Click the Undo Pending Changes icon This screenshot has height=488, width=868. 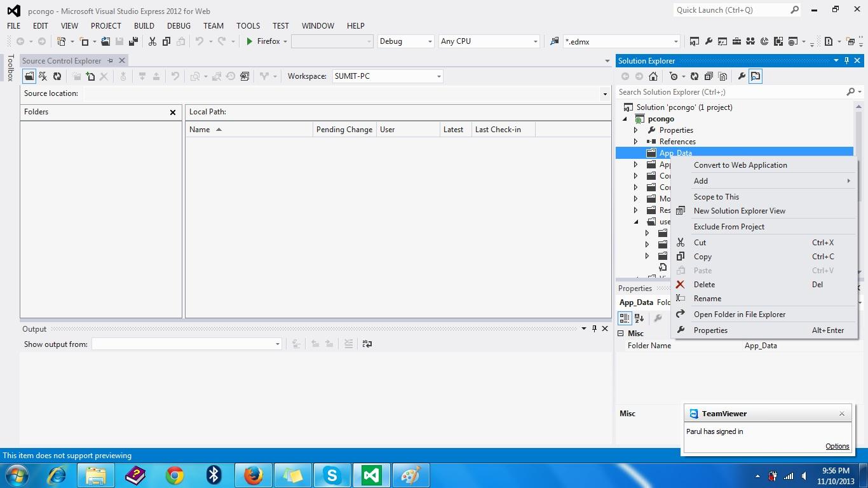175,76
